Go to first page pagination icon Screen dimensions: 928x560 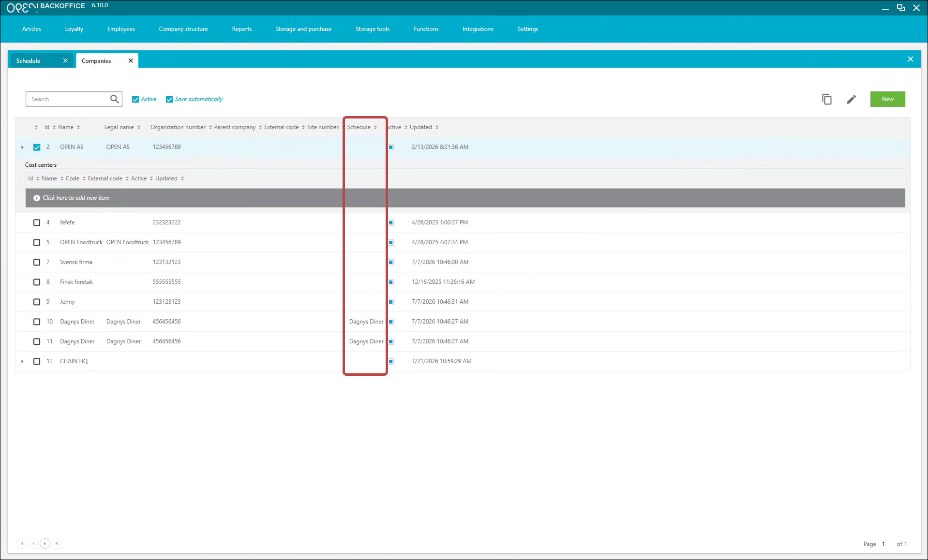[x=22, y=544]
